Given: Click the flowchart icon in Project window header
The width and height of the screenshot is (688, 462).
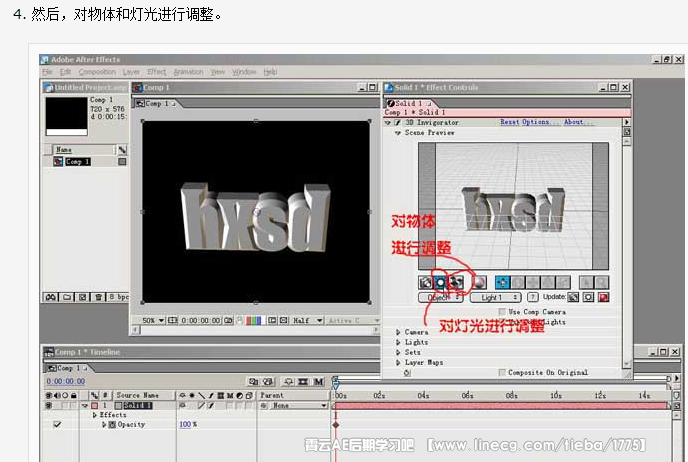Looking at the screenshot, I should tap(122, 150).
